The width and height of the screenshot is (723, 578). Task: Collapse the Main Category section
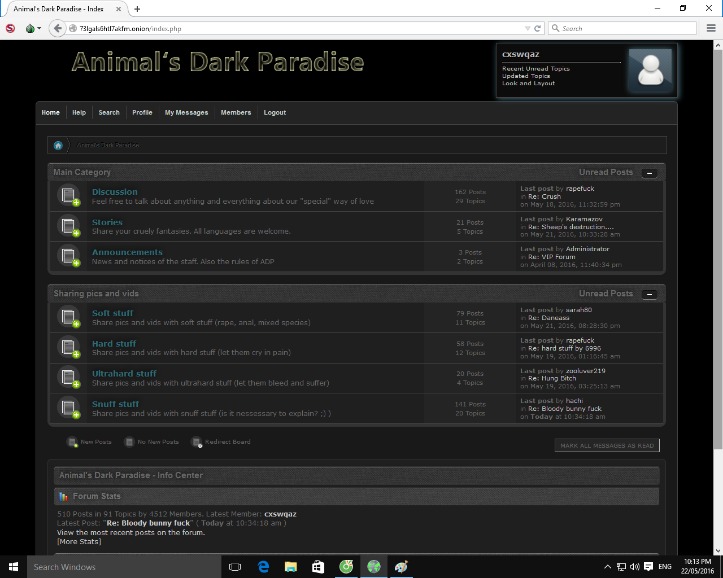[x=649, y=173]
